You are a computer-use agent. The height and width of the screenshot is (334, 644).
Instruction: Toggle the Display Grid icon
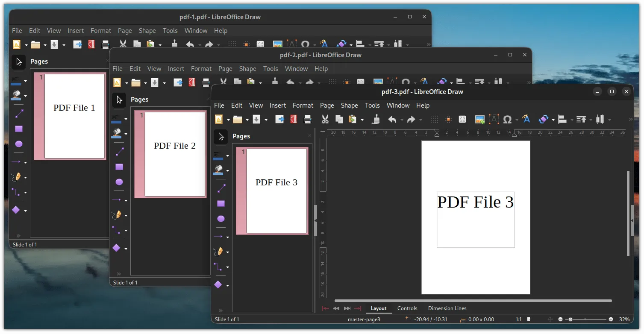434,119
